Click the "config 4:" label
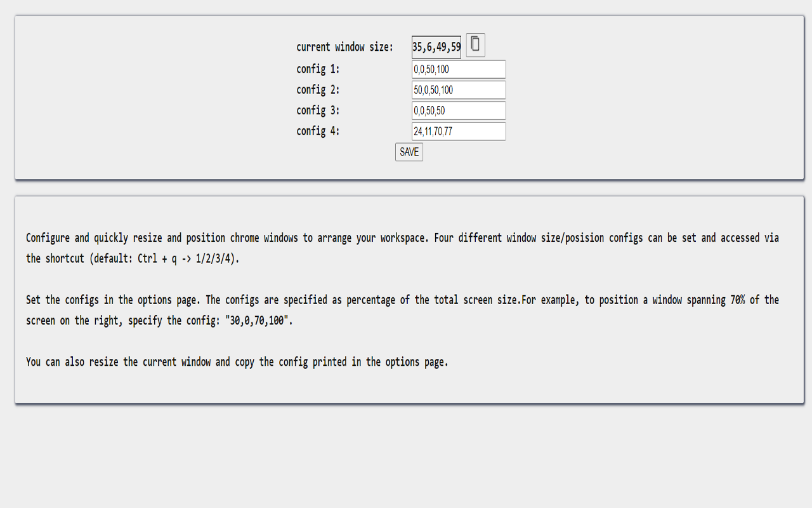Screen dimensions: 812x508 coord(318,131)
